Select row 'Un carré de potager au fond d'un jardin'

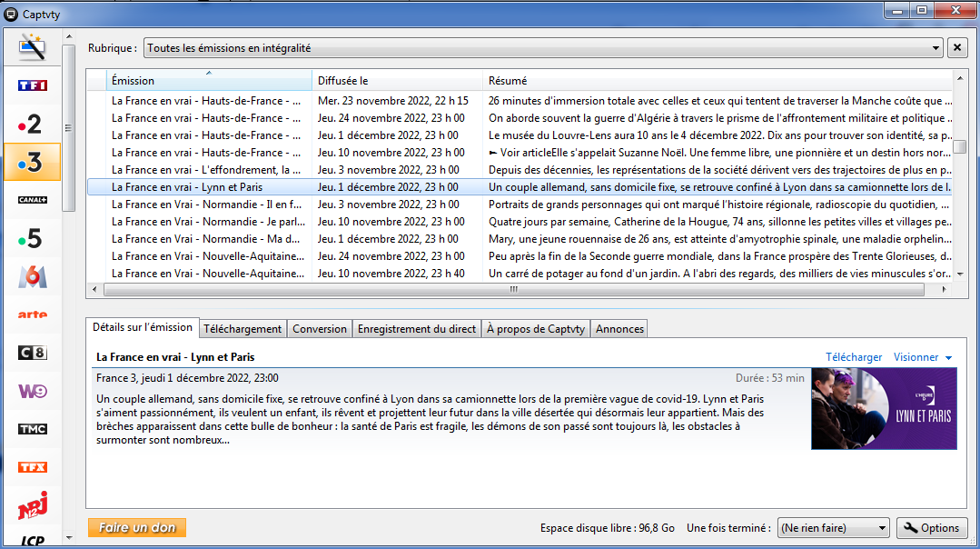520,274
